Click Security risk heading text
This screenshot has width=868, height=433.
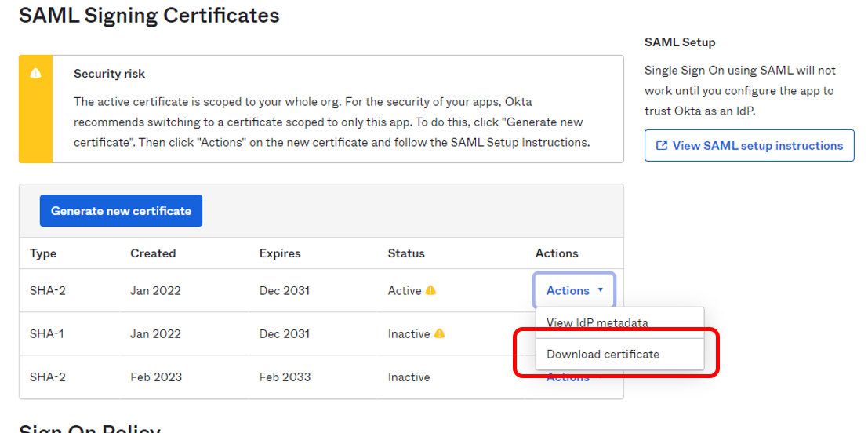110,74
